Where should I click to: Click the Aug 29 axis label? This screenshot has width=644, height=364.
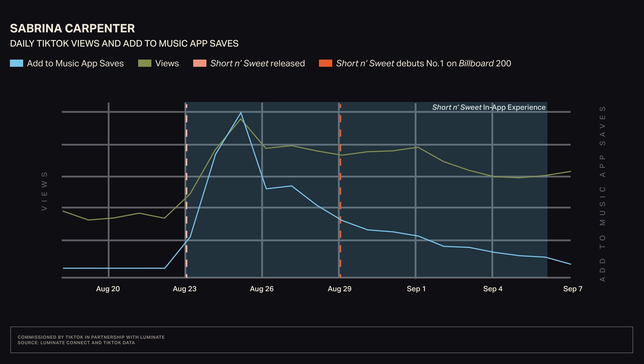coord(339,289)
